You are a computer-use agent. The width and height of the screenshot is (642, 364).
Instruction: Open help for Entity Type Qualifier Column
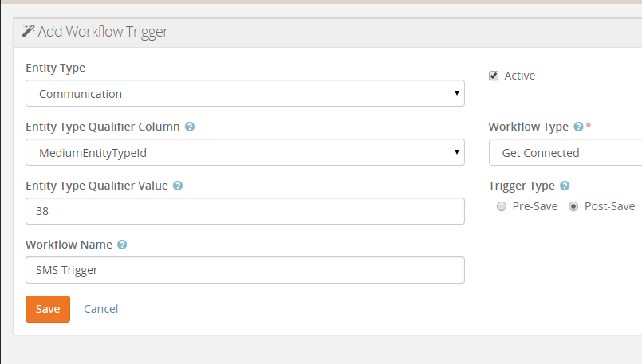tap(190, 127)
